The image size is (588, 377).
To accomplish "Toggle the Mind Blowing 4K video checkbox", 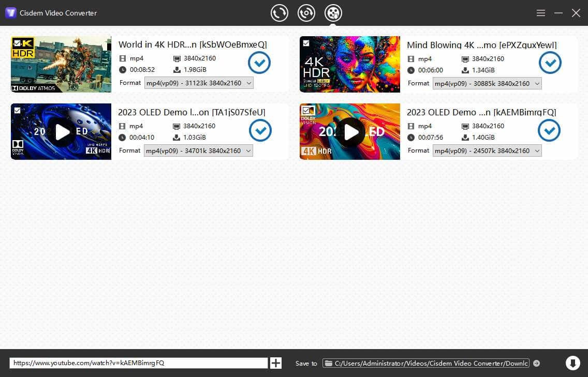I will pyautogui.click(x=306, y=43).
